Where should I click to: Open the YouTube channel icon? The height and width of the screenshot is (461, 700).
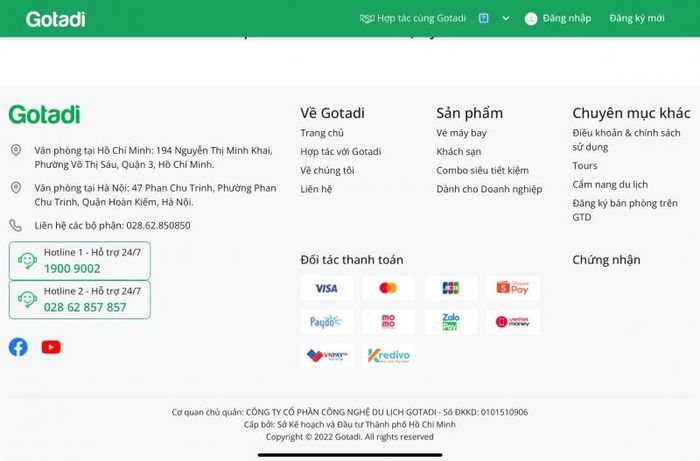click(x=51, y=347)
